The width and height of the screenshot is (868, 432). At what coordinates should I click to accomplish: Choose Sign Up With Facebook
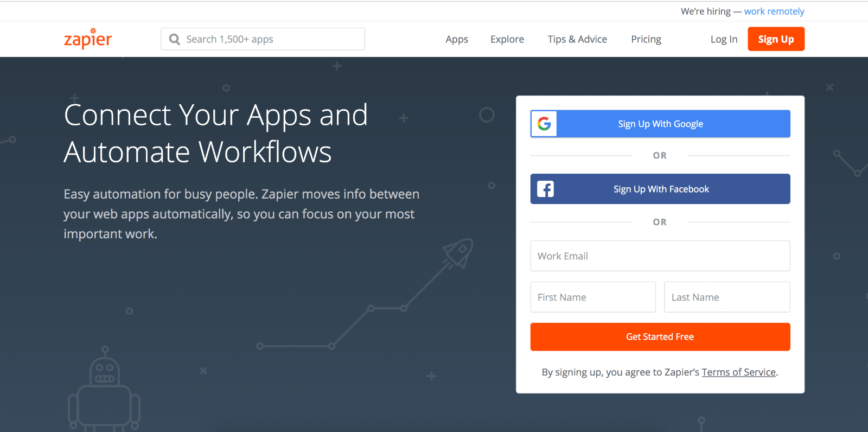[x=660, y=189]
